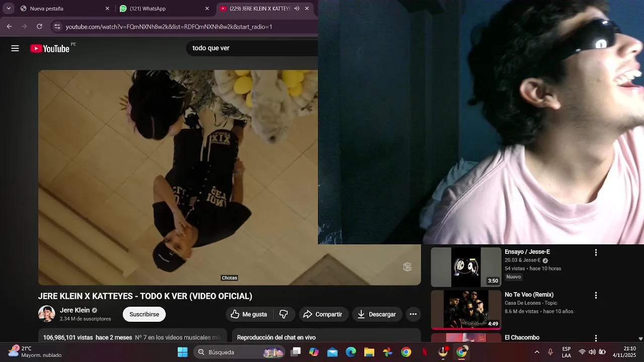Go back in browser history
Image resolution: width=644 pixels, height=362 pixels.
pos(9,26)
